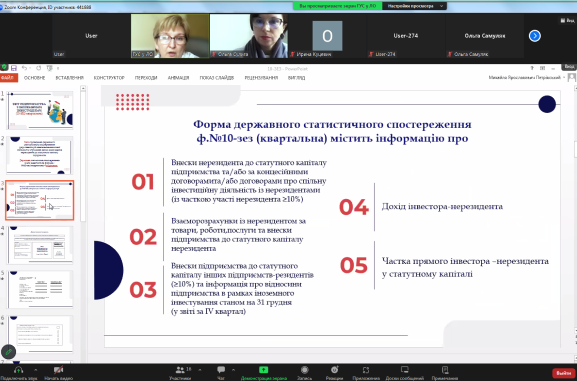Switch to the ВИГЛЯД ribbon tab
The width and height of the screenshot is (577, 381).
pyautogui.click(x=297, y=78)
